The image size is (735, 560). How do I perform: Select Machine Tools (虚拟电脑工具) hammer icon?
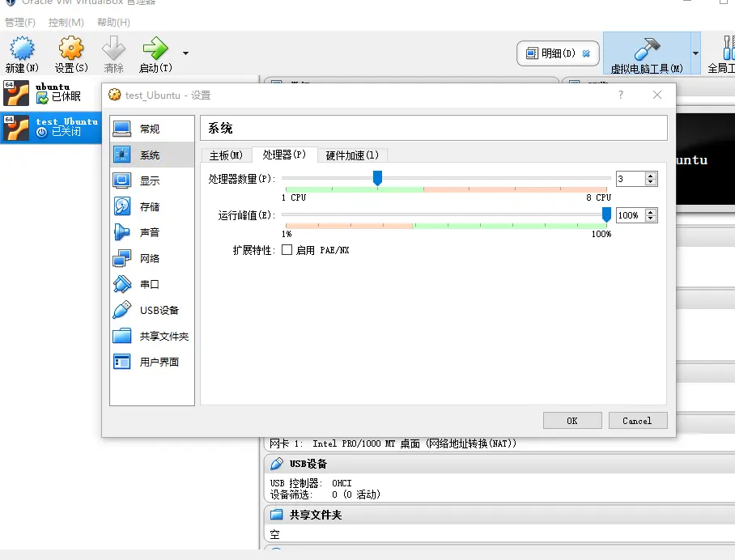coord(647,49)
